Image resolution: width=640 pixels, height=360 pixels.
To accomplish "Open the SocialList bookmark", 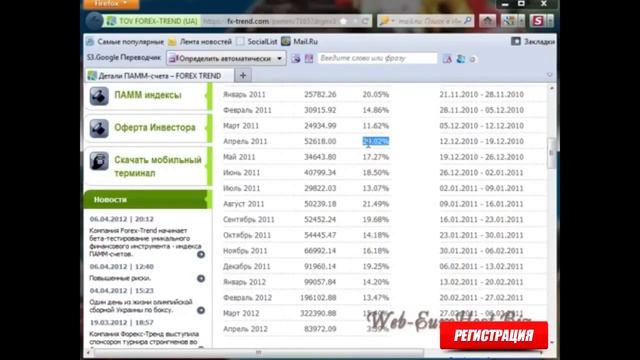I will (257, 42).
